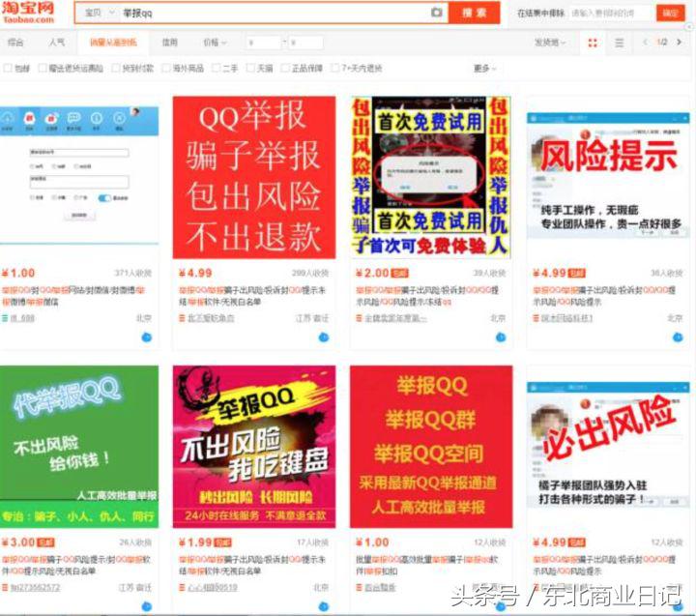This screenshot has height=616, width=696.
Task: Open the 举报QQ群 red thumbnail
Action: [431, 447]
